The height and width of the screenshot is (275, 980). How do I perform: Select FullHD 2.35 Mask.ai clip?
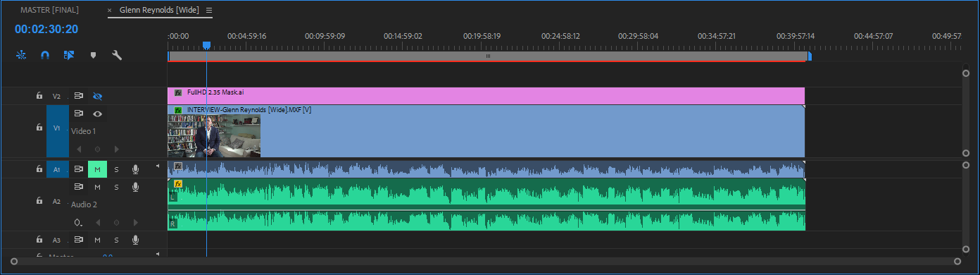tap(486, 96)
